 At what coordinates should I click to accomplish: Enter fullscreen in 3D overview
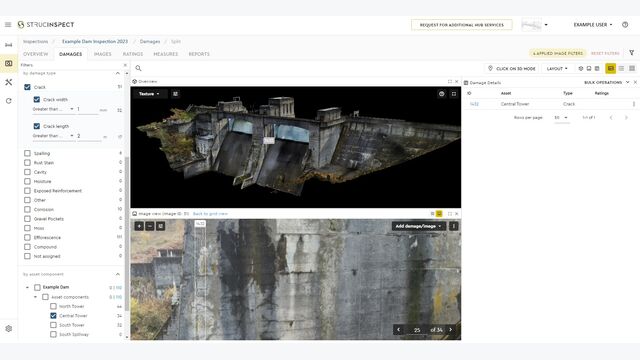coord(453,94)
